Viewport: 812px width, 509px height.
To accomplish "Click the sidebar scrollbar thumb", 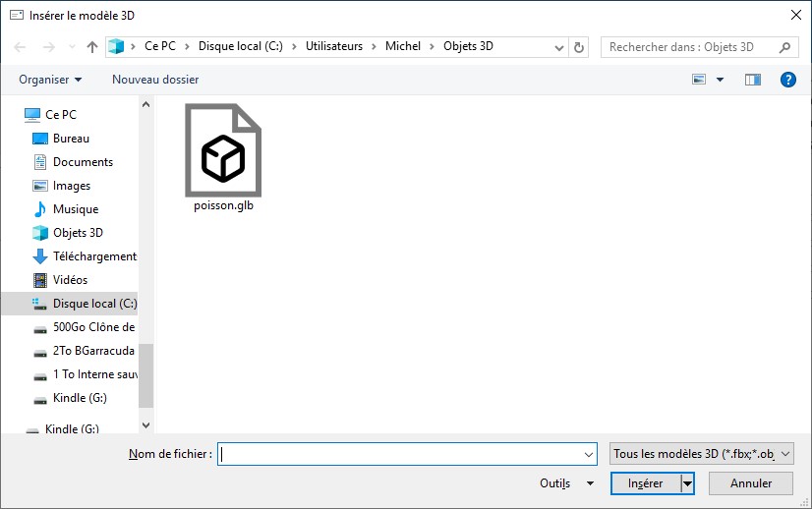I will [146, 375].
